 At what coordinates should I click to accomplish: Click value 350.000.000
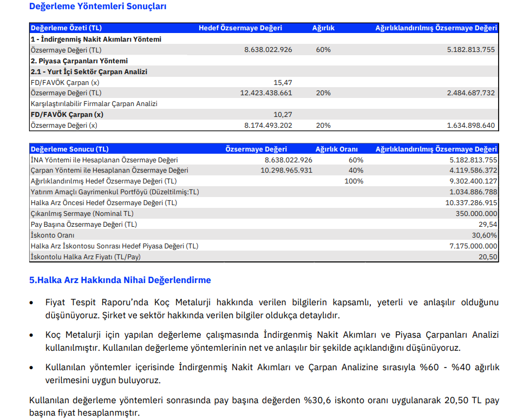[476, 214]
